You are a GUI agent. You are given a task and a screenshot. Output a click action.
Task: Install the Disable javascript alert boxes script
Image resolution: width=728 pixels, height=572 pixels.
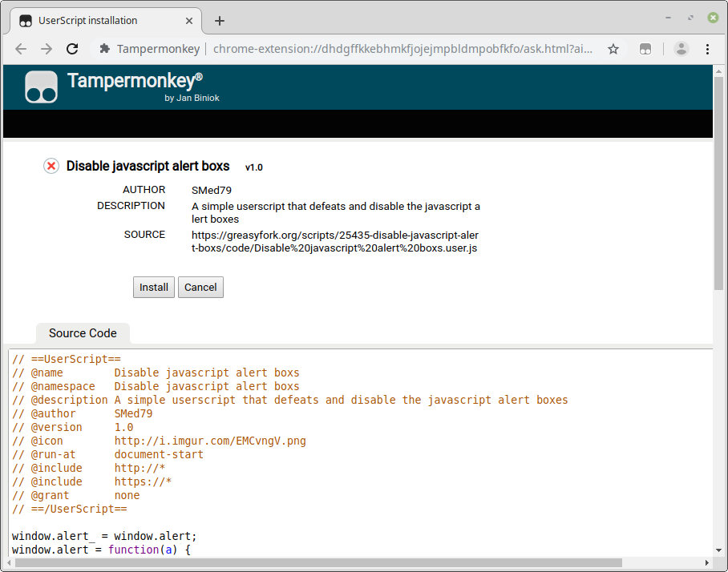(153, 288)
